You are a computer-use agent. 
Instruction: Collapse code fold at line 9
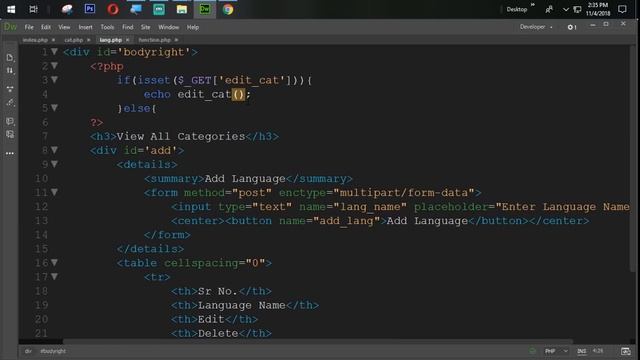(54, 164)
